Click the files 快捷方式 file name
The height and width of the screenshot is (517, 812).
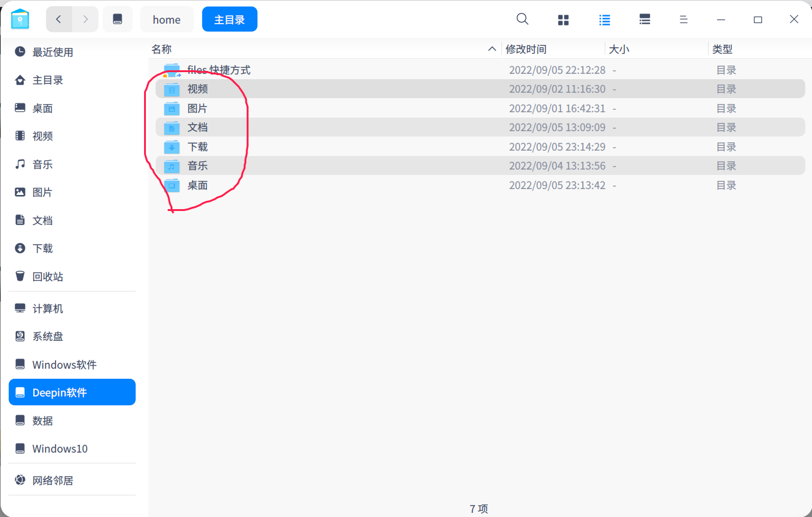[219, 70]
